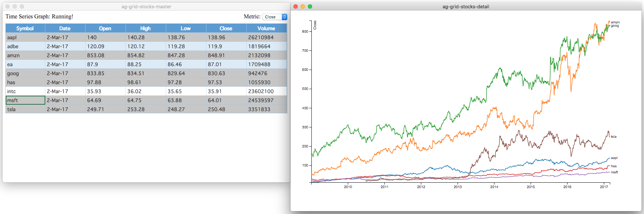Click the 2010 x-axis tick label

tap(348, 187)
